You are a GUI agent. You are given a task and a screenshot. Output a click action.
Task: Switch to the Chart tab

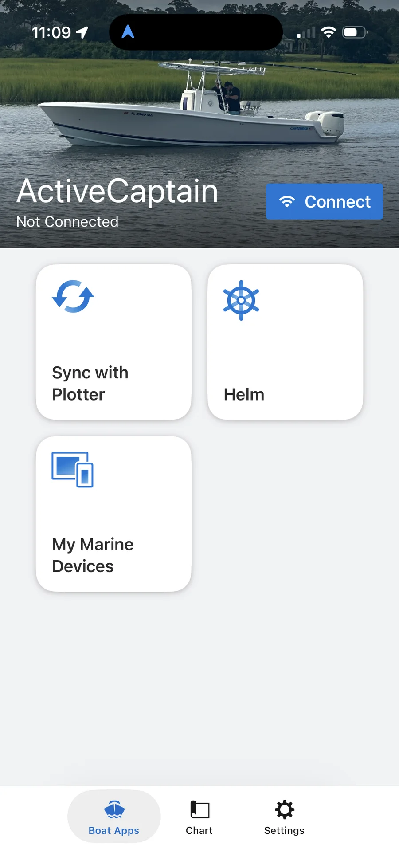pos(199,816)
